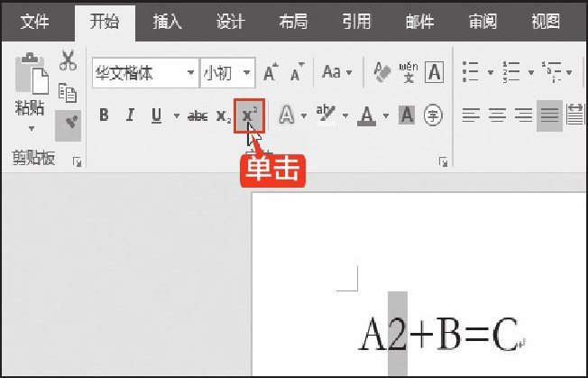Switch to the 视图 ribbon tab
588x378 pixels.
pyautogui.click(x=546, y=22)
